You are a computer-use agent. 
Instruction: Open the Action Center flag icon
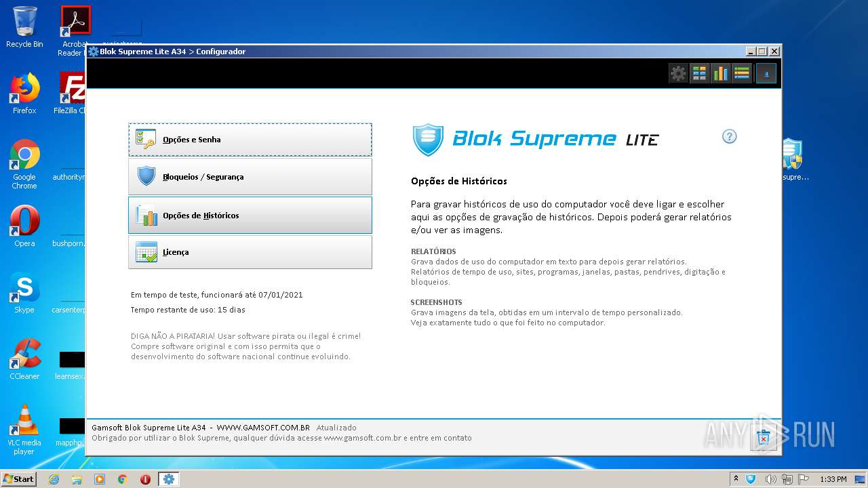pyautogui.click(x=804, y=479)
